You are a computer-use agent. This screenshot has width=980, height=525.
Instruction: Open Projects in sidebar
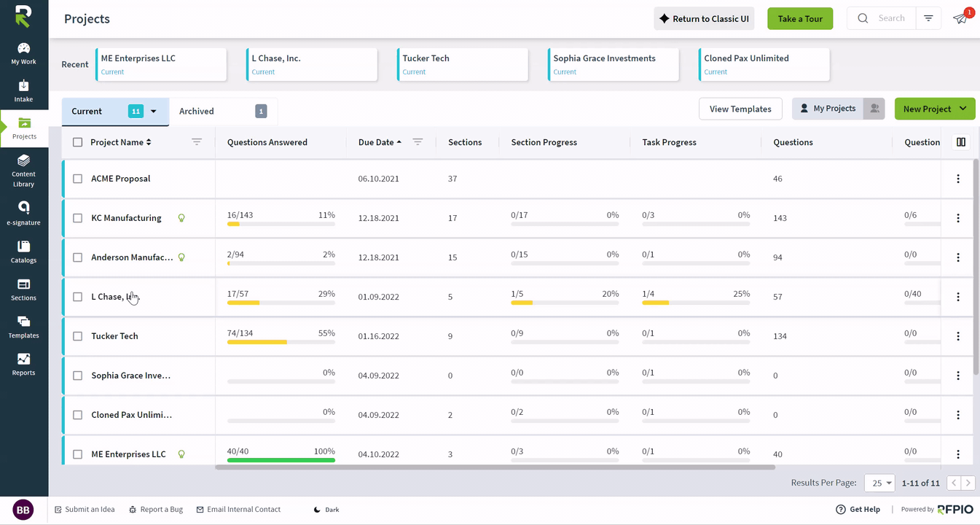(24, 129)
